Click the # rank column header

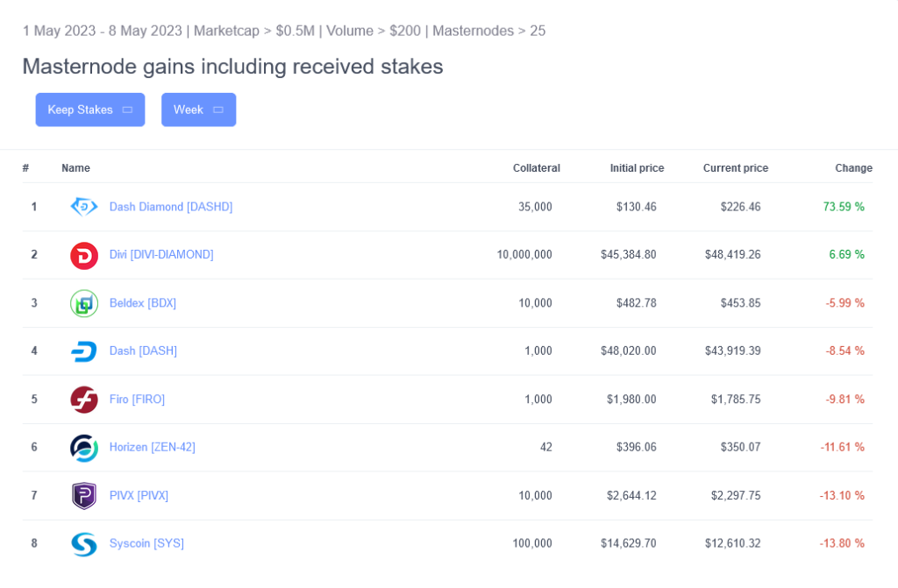25,167
